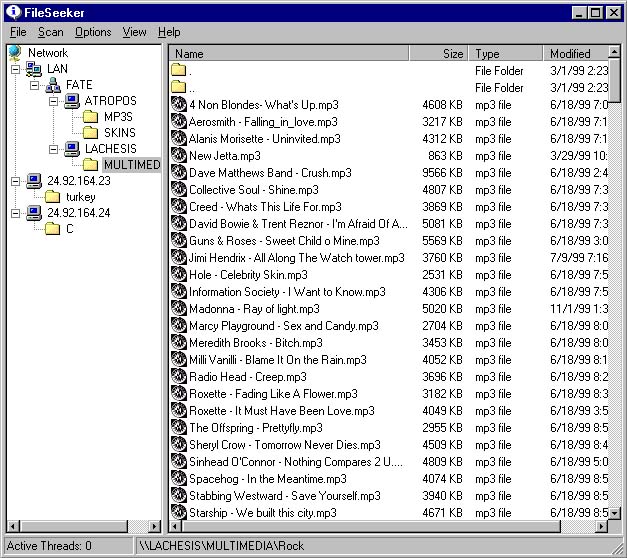Click tree pane scroll left arrow
Viewport: 627px width, 558px height.
pos(13,526)
